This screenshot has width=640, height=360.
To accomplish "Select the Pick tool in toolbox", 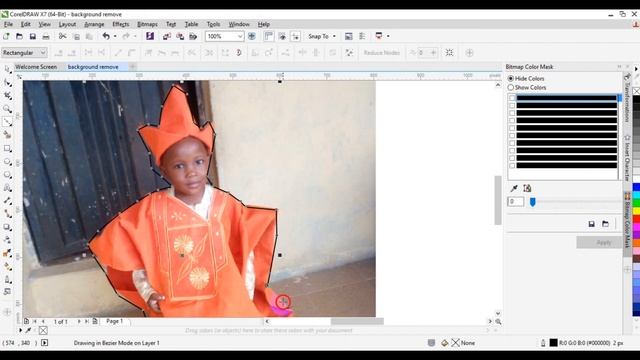I will click(x=8, y=70).
